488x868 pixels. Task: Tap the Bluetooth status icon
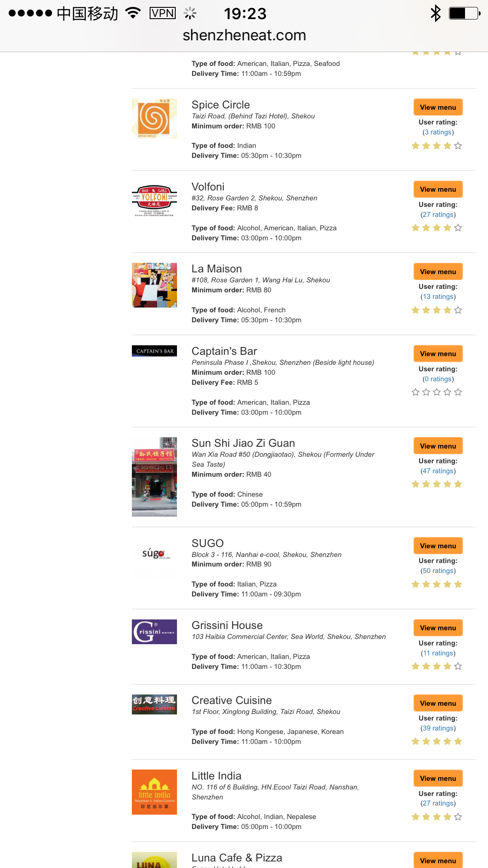(x=436, y=13)
